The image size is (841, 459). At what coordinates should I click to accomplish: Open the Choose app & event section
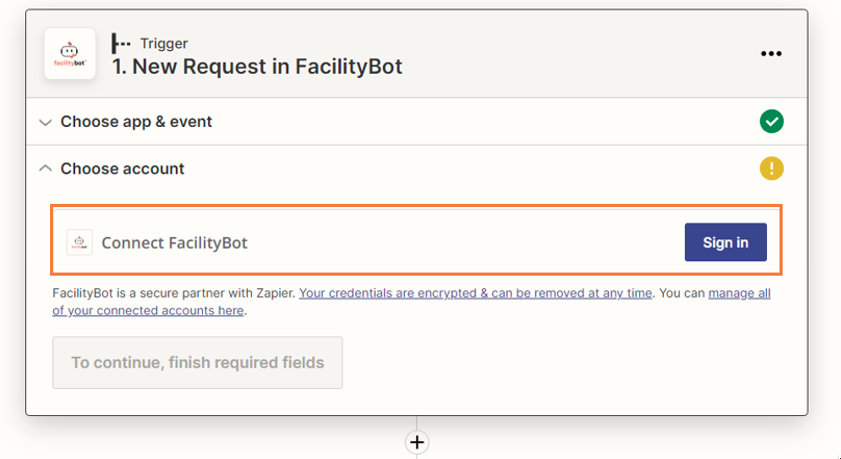pos(136,122)
